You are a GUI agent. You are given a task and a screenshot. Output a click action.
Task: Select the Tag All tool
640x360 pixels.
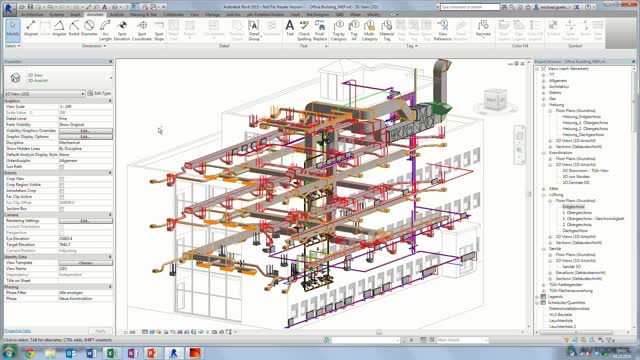tap(354, 30)
